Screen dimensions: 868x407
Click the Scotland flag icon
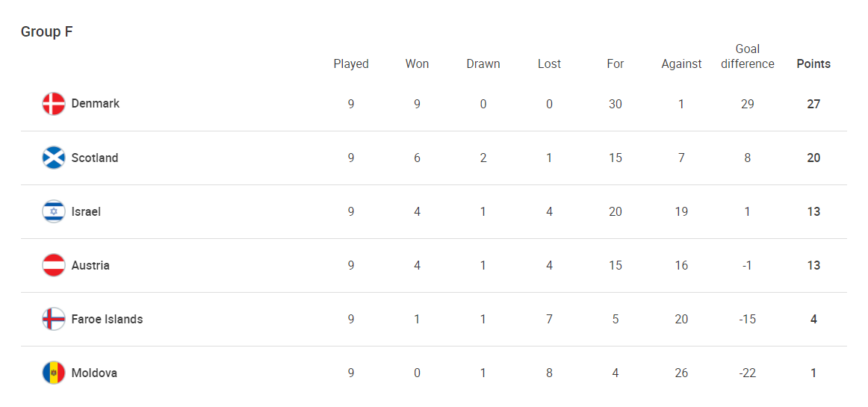coord(54,158)
